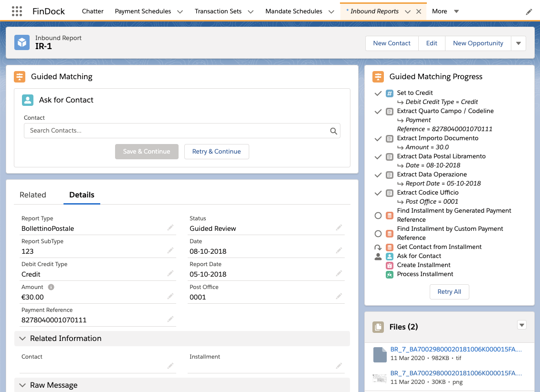
Task: Open the Salesforce App Launcher waffle icon
Action: [x=18, y=10]
